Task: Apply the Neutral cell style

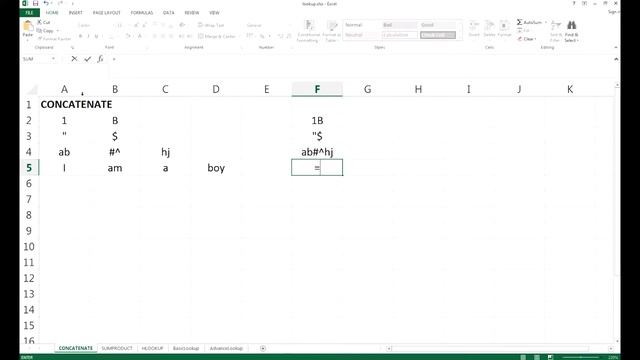Action: point(362,35)
